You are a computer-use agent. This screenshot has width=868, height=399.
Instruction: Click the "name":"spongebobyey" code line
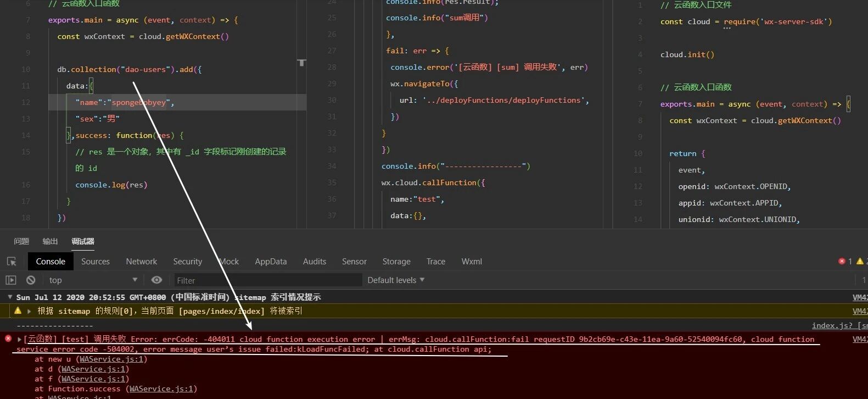coord(125,103)
